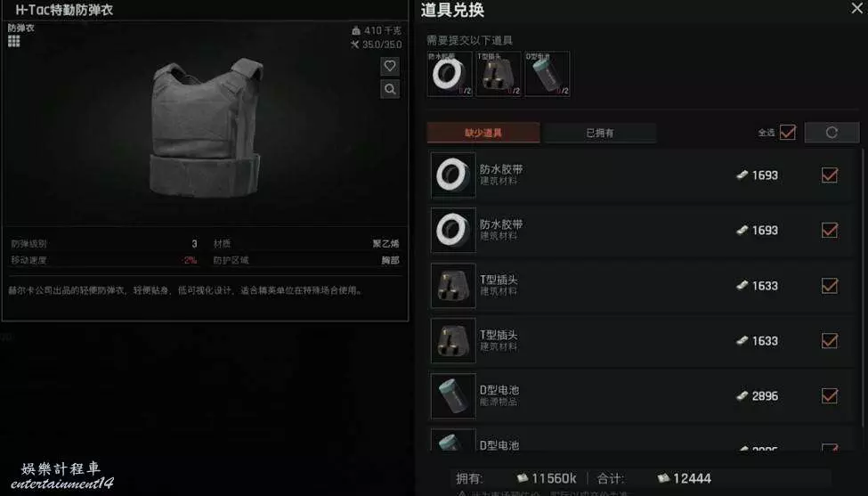This screenshot has height=496, width=868.
Task: Click the refresh button next to select all
Action: click(831, 133)
